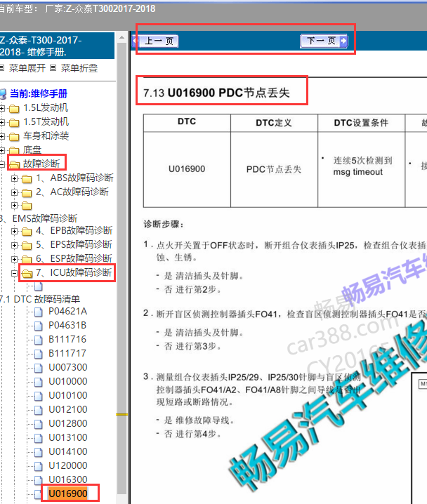Open the U010100 fault code page
427x504 pixels.
[x=68, y=396]
